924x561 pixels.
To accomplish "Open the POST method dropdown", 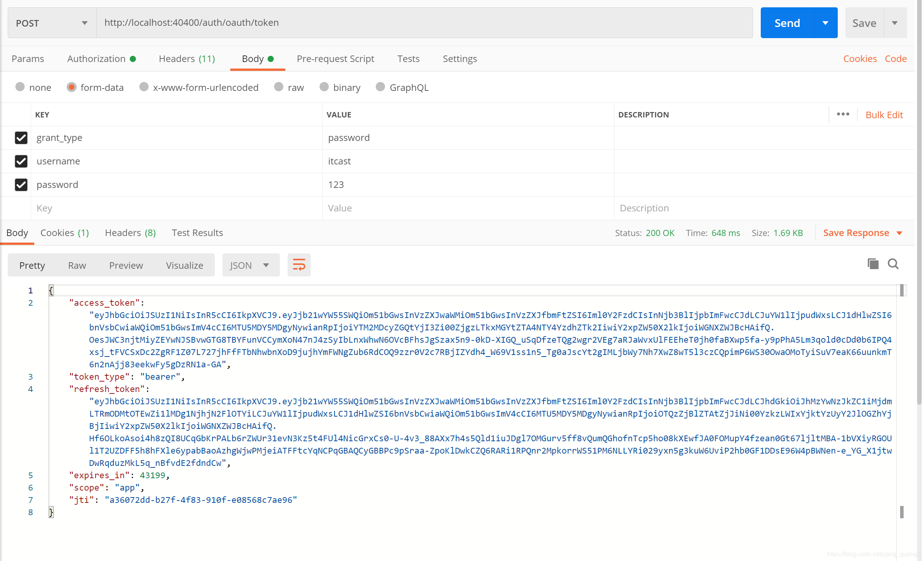I will 52,23.
